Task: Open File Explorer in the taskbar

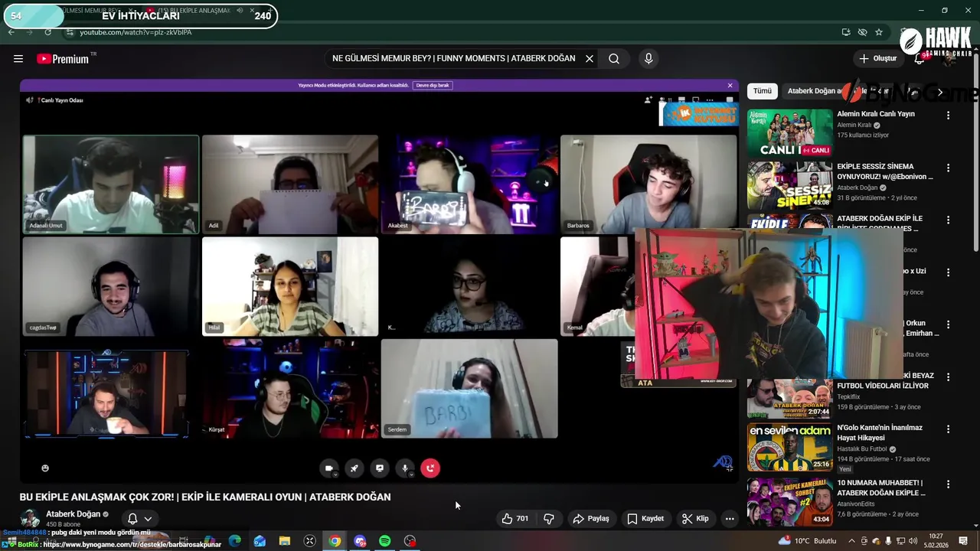Action: point(285,541)
